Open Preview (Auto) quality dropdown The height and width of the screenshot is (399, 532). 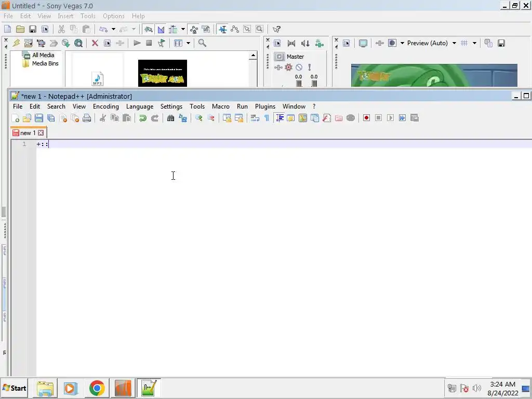pyautogui.click(x=454, y=43)
